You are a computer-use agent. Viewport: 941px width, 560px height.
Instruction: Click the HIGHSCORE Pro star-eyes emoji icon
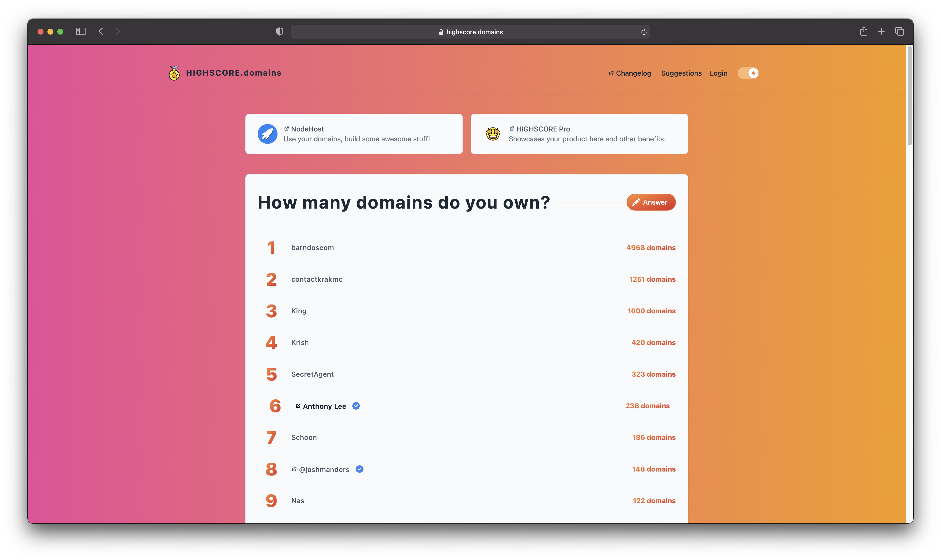[493, 134]
